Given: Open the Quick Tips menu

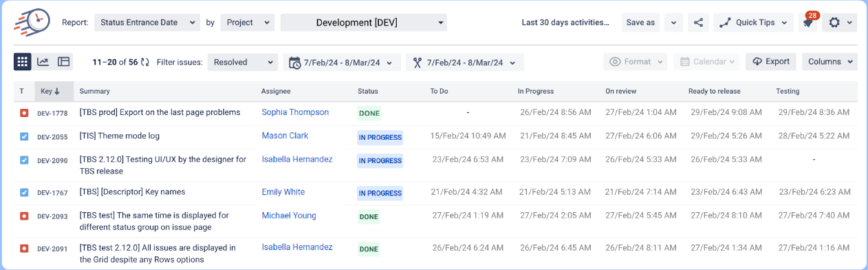Looking at the screenshot, I should tap(754, 23).
